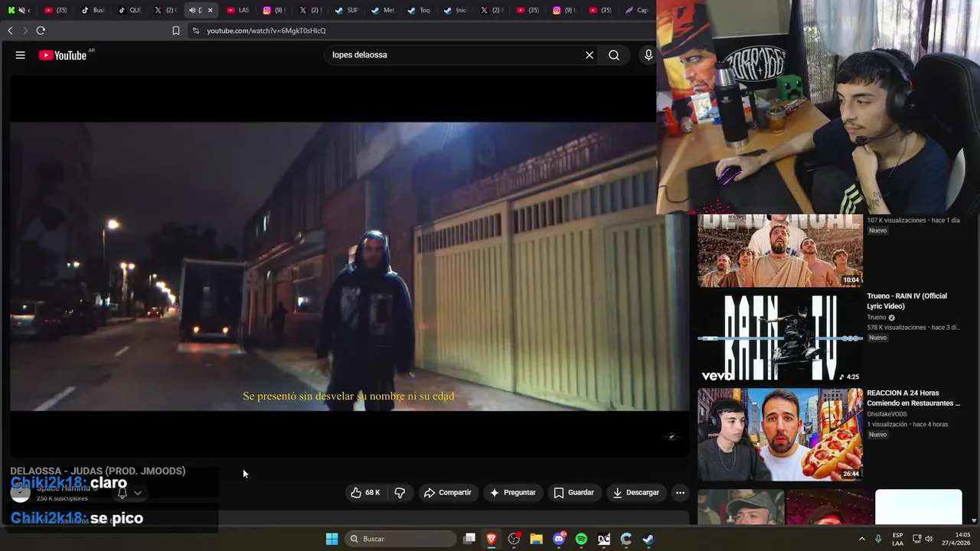
Task: Mute the active YouTube tab's speaker icon
Action: click(192, 10)
